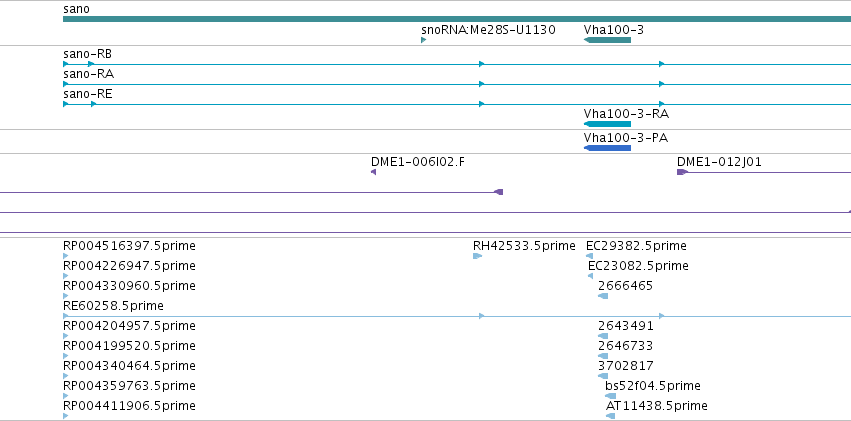
Task: Click the 2646733 EST marker
Action: click(x=603, y=356)
